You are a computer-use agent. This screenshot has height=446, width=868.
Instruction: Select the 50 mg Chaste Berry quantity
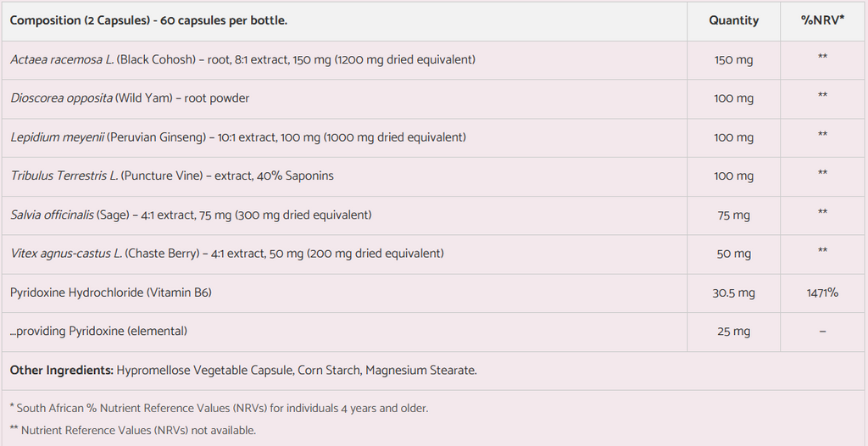(733, 254)
